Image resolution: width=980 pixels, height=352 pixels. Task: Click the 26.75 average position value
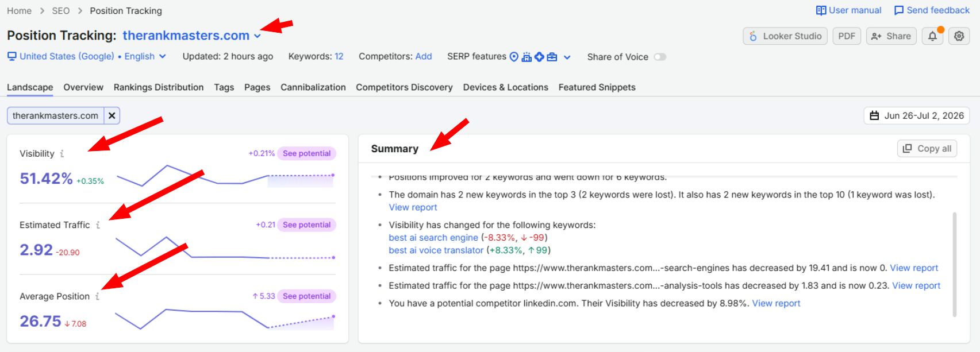[x=40, y=322]
